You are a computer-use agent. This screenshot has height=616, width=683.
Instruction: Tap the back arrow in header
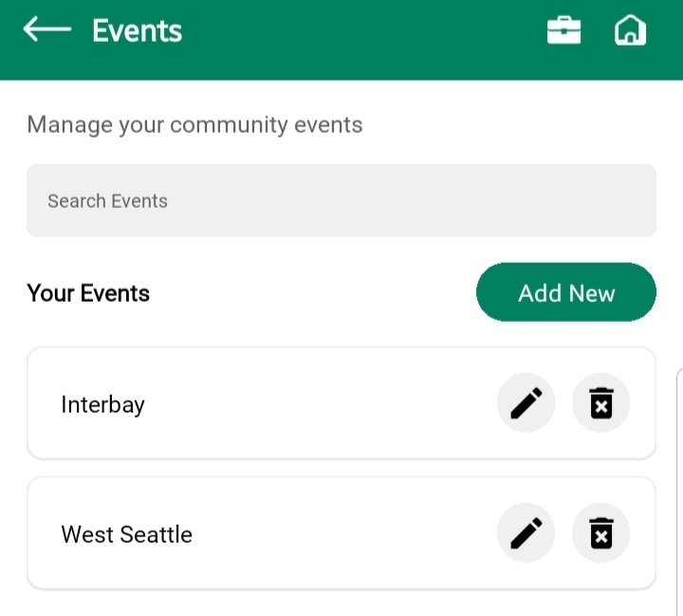pyautogui.click(x=47, y=30)
